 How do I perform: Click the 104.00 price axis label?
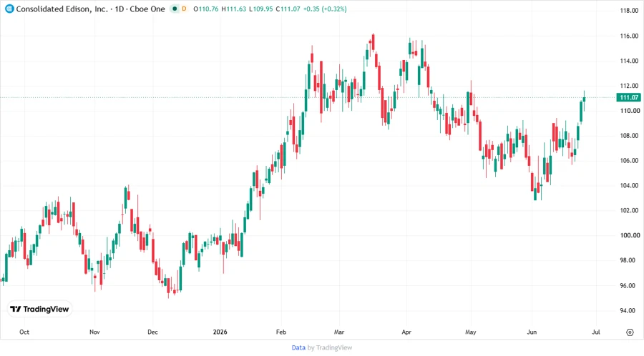click(629, 185)
